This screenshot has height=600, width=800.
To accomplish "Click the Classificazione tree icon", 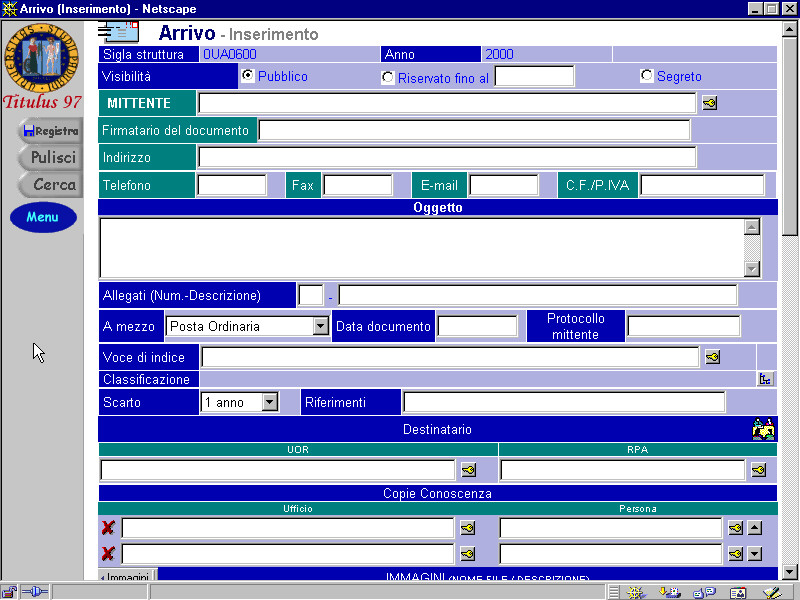I will 766,379.
